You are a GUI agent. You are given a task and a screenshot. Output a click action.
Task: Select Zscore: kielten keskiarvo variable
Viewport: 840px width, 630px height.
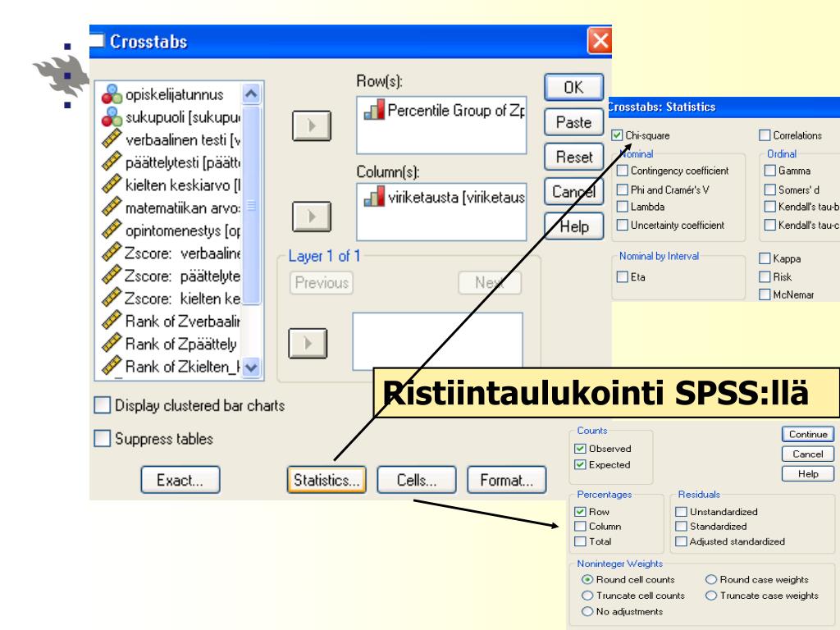(169, 299)
